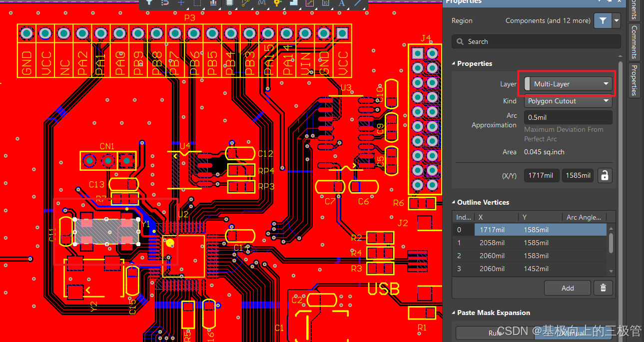Select the place line tool
644x342 pixels.
[x=358, y=2]
